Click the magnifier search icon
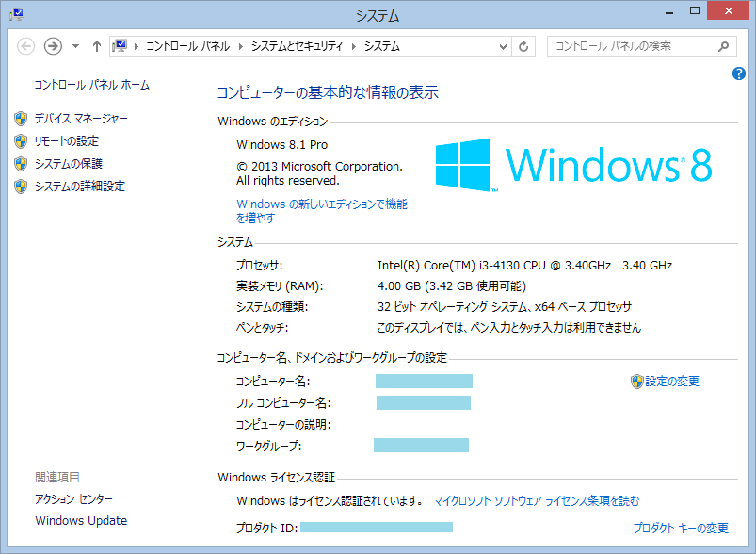 [x=724, y=46]
